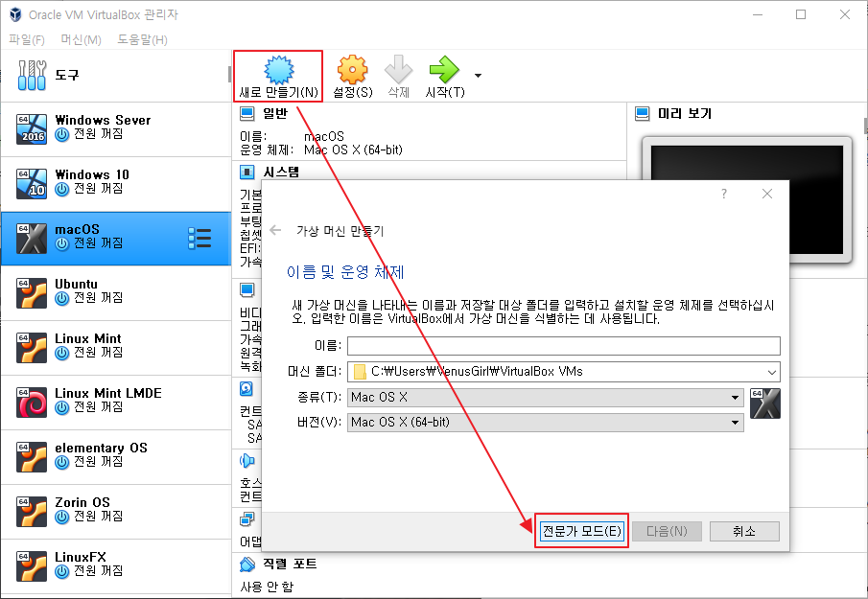
Task: Click the 전문가 모드(E) button
Action: 582,531
